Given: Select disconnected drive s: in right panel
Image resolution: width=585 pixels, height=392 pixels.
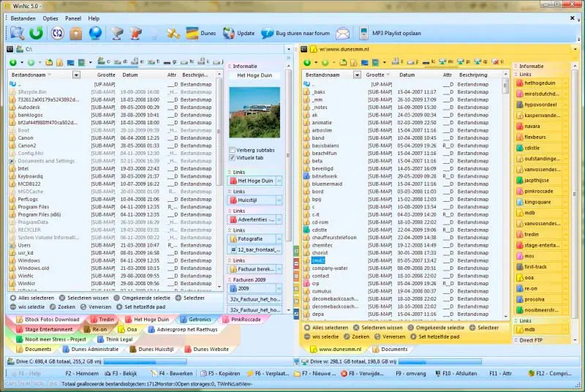Looking at the screenshot, I should point(498,61).
